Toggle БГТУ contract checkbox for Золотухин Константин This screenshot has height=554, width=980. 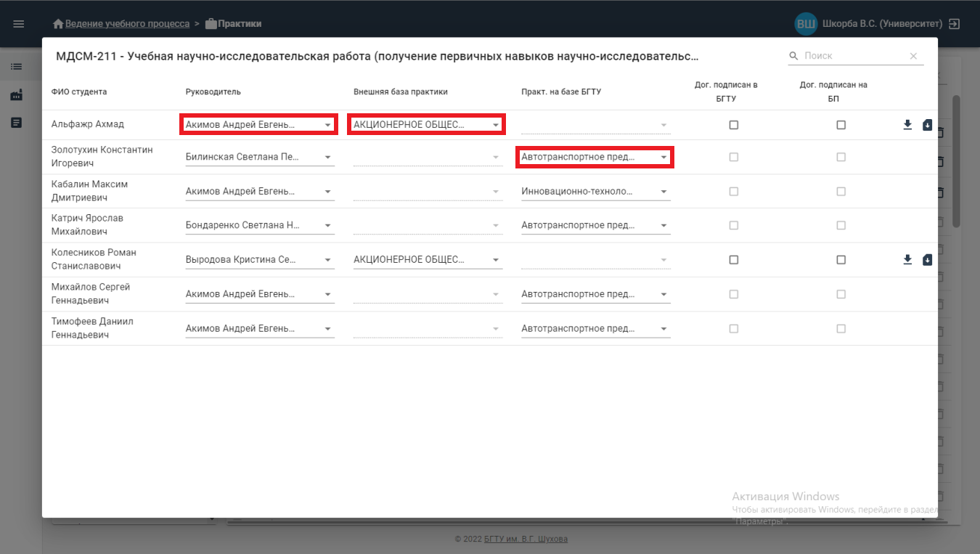pos(734,157)
